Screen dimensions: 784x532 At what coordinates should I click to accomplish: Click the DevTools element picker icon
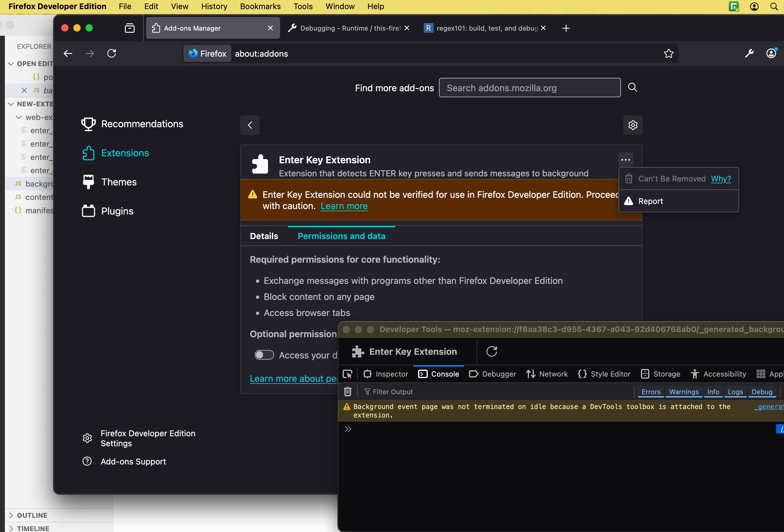pos(347,374)
